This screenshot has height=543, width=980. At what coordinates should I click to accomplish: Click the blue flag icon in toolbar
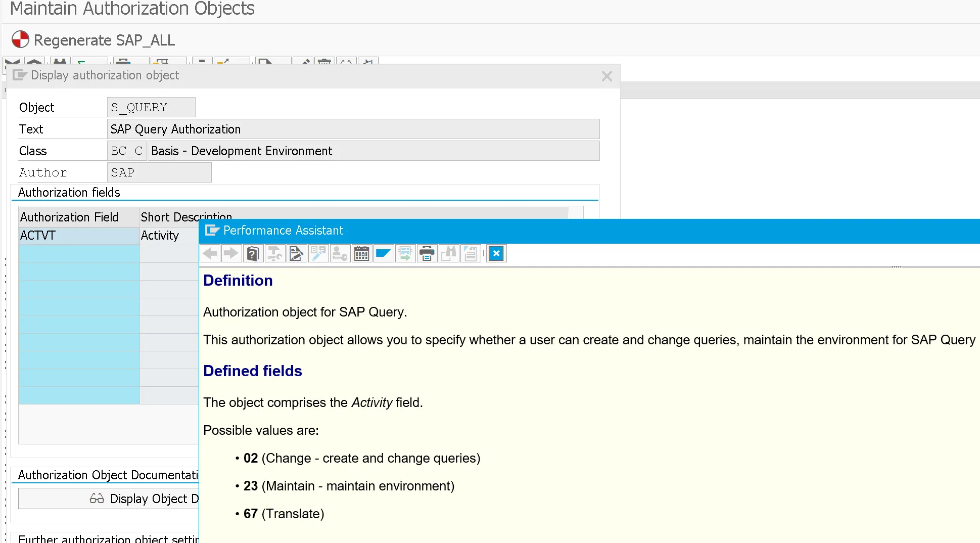[x=383, y=253]
